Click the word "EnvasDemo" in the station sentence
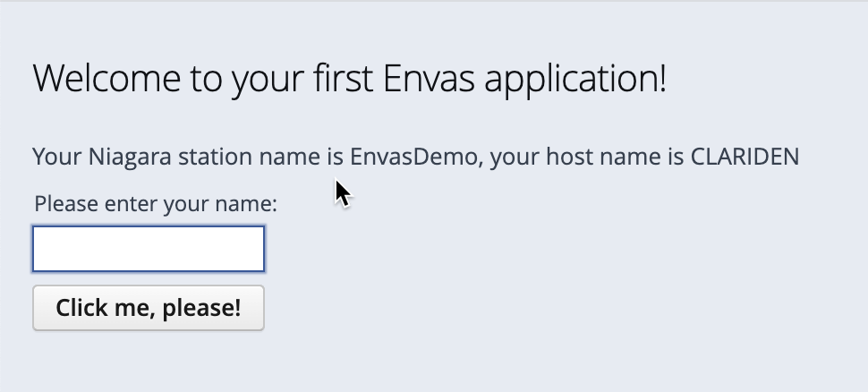The height and width of the screenshot is (392, 868). [x=413, y=157]
